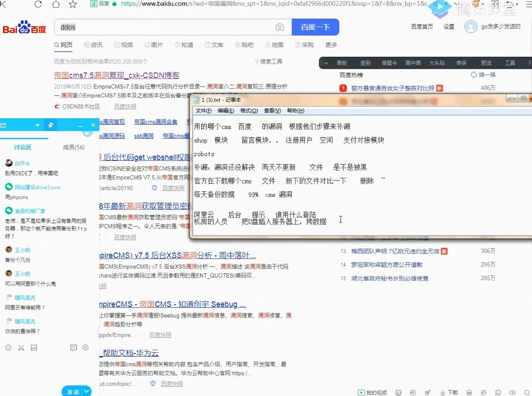This screenshot has height=396, width=532.
Task: Open the 帮助(H) menu in Notepad
Action: [x=295, y=111]
